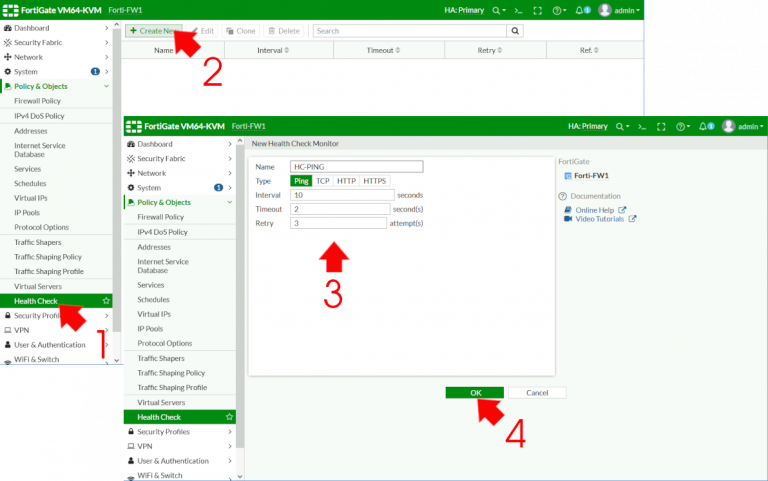Click FortiGate logo in front window header
Viewport: 768px width, 481px height.
pos(134,126)
